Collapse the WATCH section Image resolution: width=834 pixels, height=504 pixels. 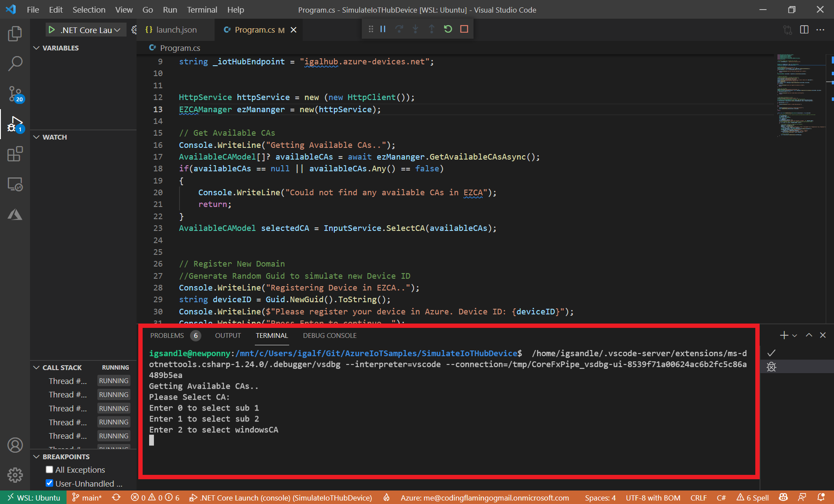pyautogui.click(x=37, y=137)
